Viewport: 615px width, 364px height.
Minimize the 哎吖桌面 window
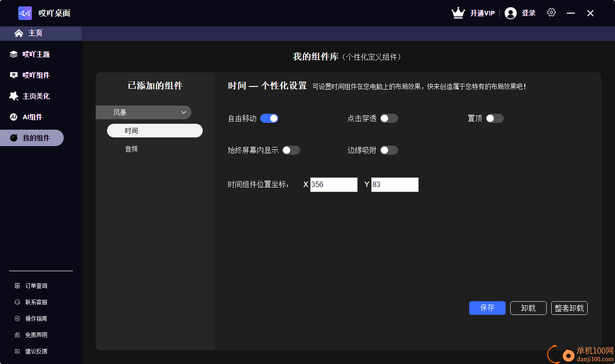click(571, 13)
